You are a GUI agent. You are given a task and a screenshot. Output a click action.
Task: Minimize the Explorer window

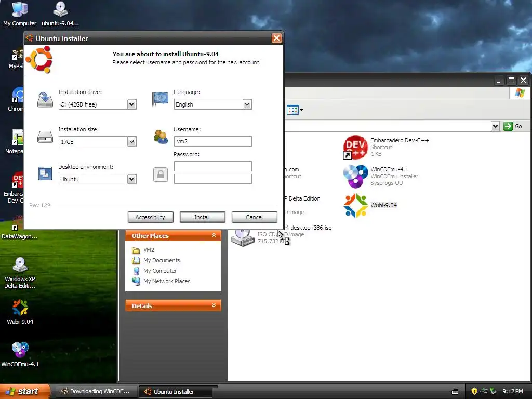498,81
